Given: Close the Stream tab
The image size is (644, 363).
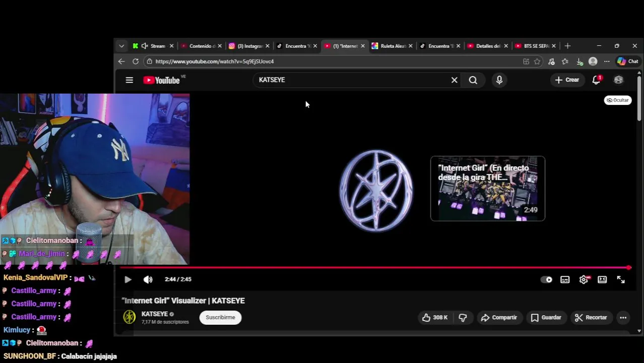Looking at the screenshot, I should pos(171,46).
